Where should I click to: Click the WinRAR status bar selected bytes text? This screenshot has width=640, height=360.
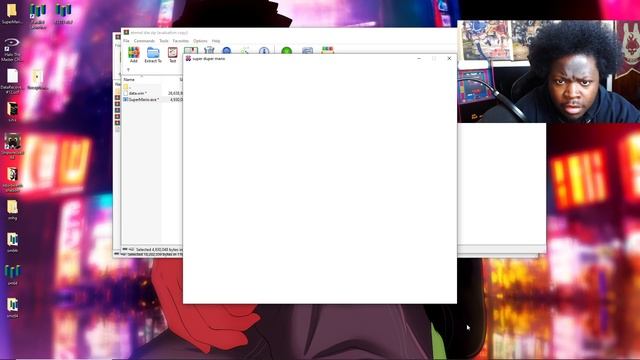point(159,249)
